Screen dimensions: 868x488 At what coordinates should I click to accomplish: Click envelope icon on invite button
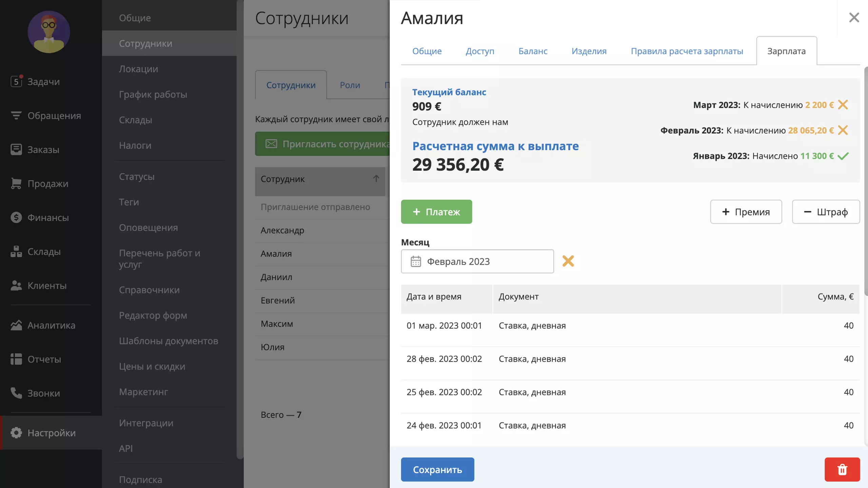(x=271, y=144)
